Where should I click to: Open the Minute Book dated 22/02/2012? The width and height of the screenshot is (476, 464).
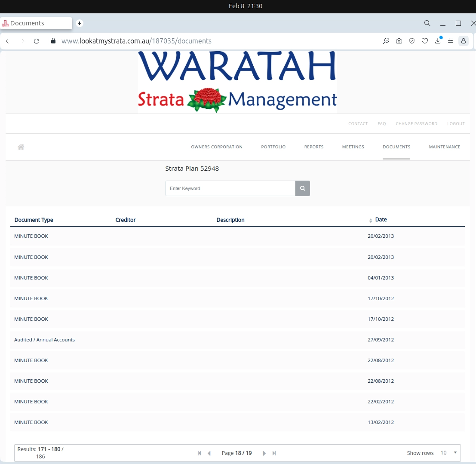coord(237,402)
